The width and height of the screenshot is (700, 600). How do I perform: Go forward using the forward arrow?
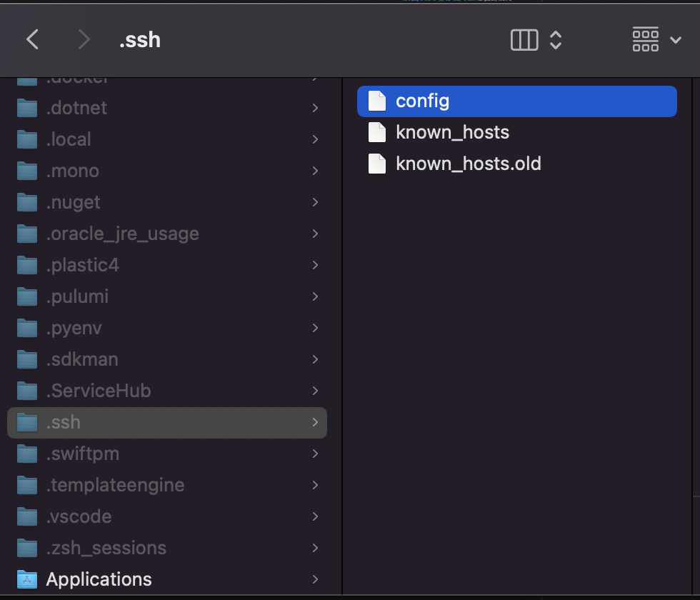(84, 40)
